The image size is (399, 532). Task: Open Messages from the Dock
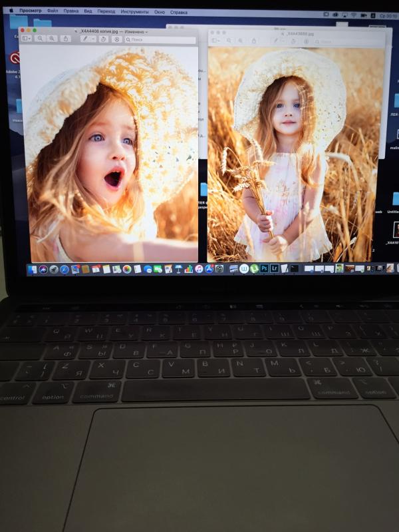[148, 270]
